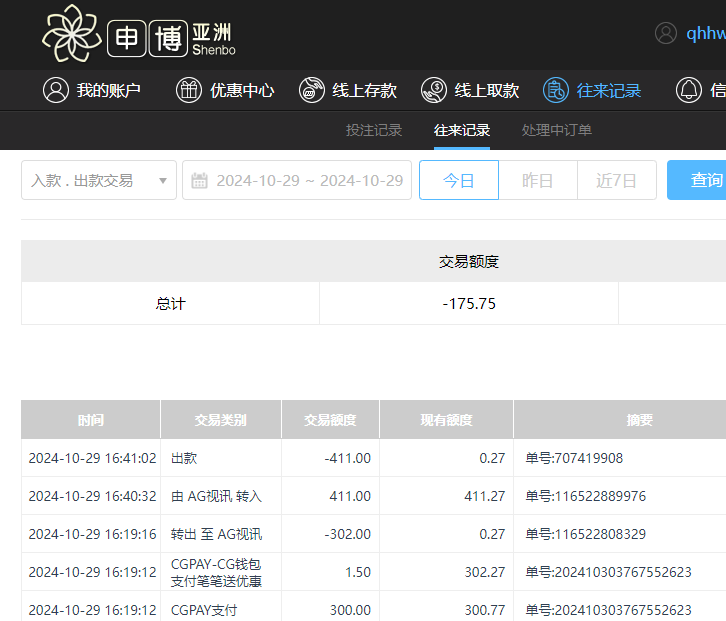
Task: Click the Shenbo flower logo
Action: click(x=73, y=34)
